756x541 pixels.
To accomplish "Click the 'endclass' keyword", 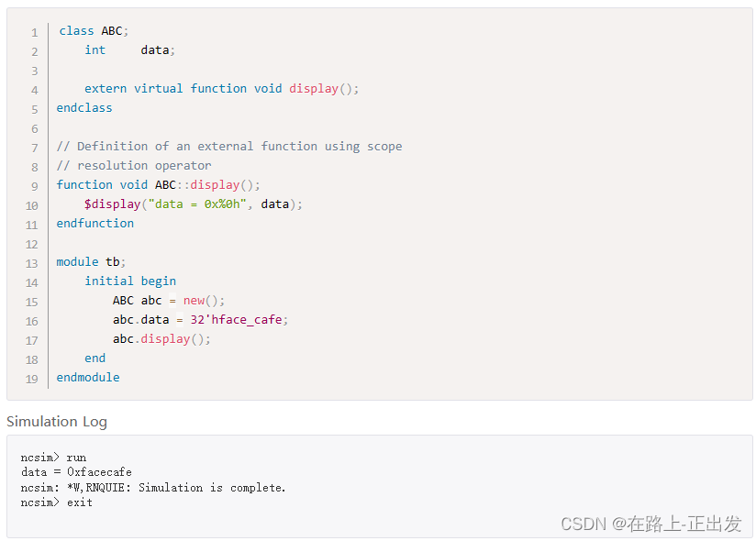I will (x=84, y=108).
